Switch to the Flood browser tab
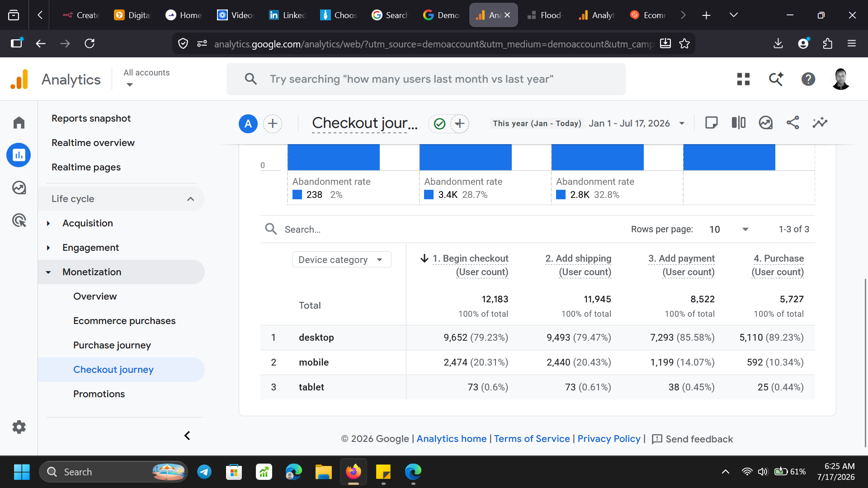This screenshot has height=488, width=868. [x=545, y=15]
